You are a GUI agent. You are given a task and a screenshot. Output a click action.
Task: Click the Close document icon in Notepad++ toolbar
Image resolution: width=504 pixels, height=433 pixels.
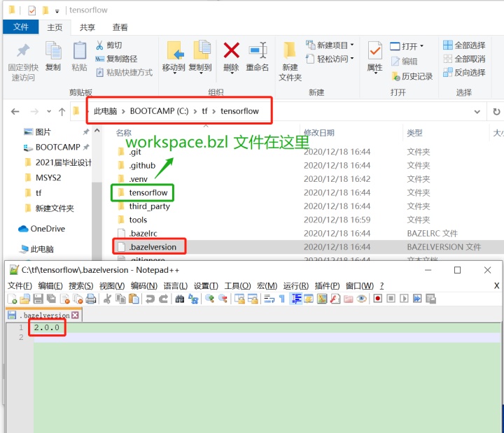coord(65,299)
